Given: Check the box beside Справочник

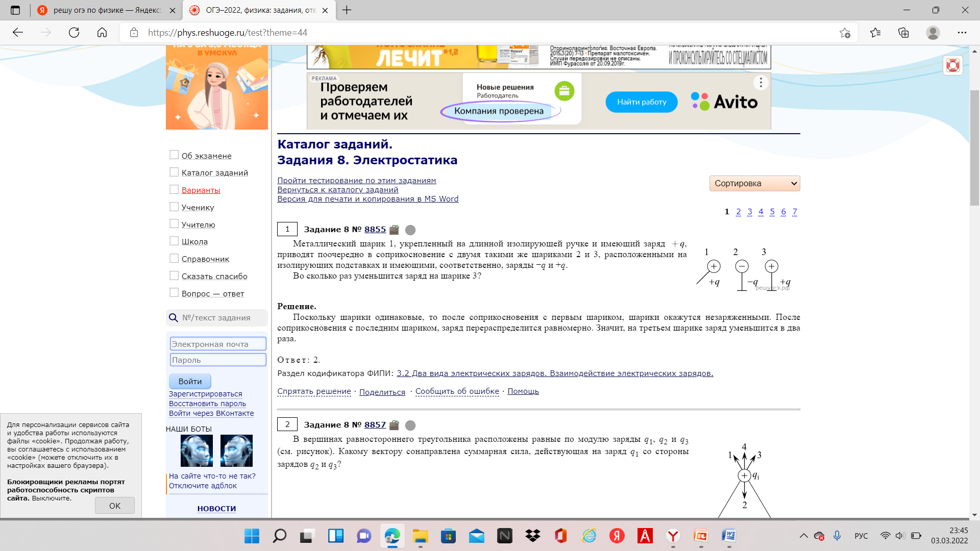Looking at the screenshot, I should 174,258.
